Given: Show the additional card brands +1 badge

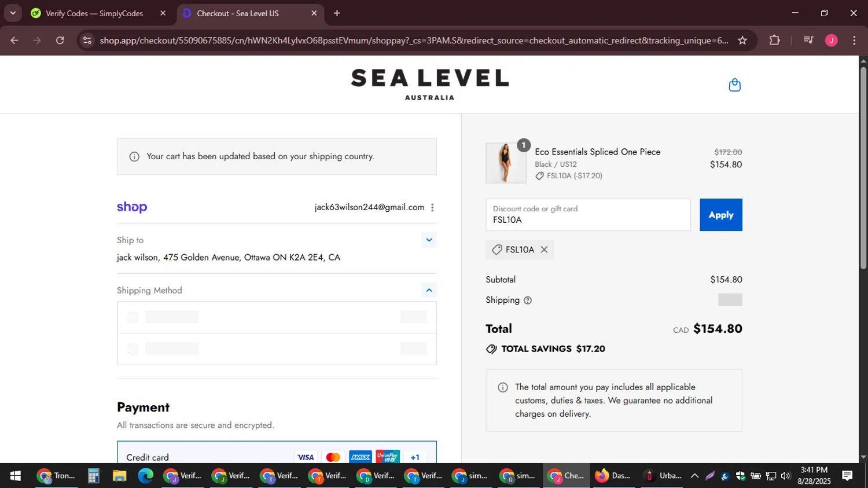Looking at the screenshot, I should (415, 457).
